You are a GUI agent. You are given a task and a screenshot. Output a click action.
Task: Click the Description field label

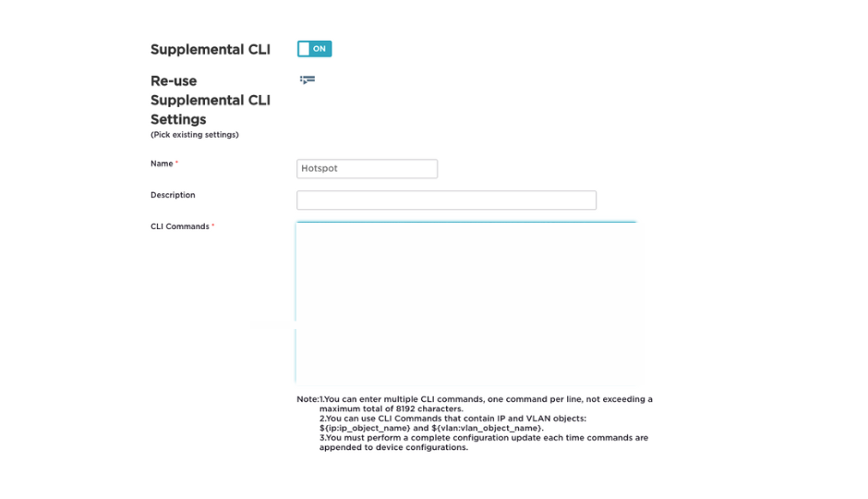click(x=173, y=195)
